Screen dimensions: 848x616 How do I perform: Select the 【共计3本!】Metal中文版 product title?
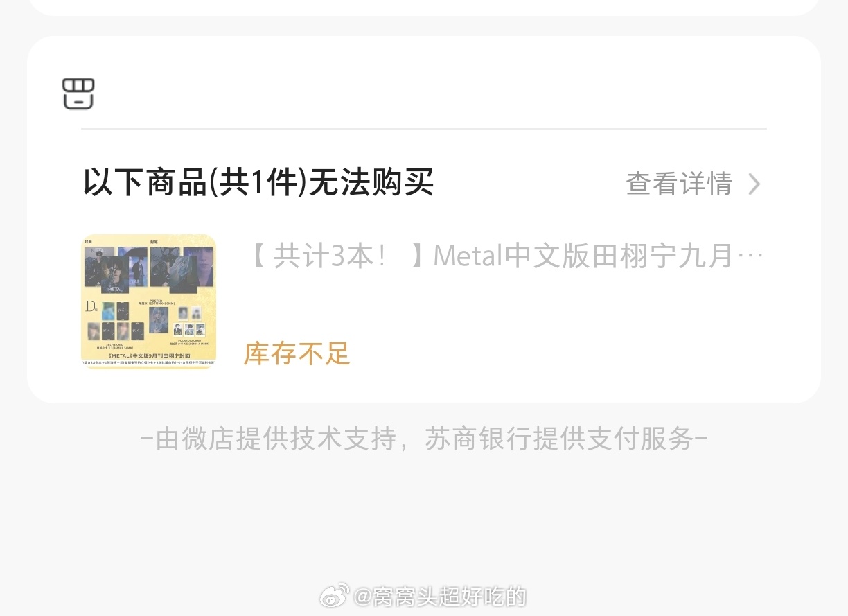[x=505, y=256]
